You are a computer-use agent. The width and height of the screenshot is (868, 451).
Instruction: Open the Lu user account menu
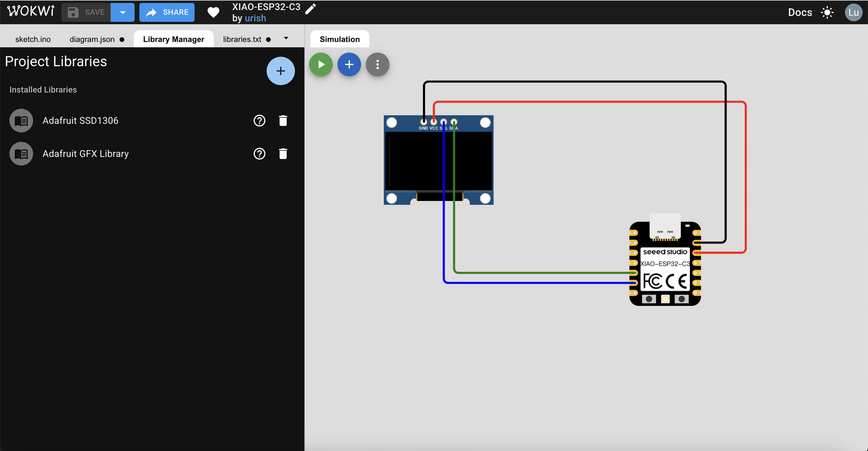[x=853, y=12]
